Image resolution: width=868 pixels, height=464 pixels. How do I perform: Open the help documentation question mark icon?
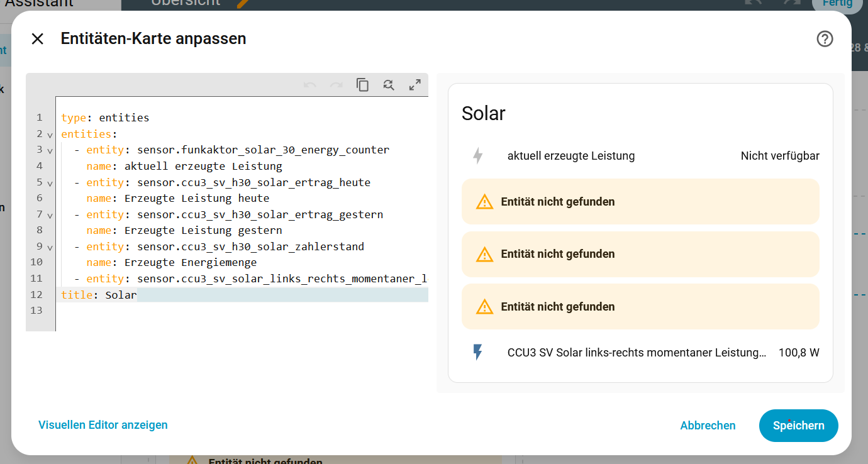pyautogui.click(x=824, y=39)
